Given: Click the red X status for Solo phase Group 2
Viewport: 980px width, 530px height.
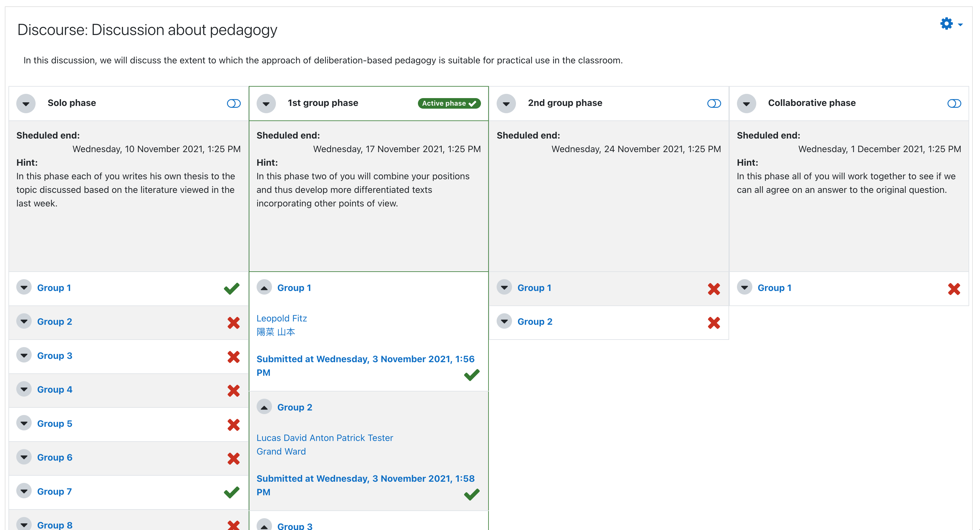Looking at the screenshot, I should (234, 323).
